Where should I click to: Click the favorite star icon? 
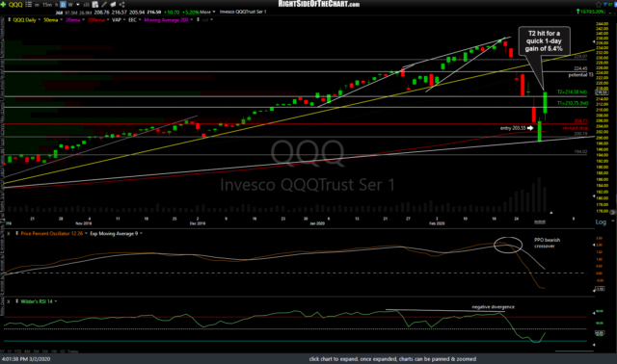pyautogui.click(x=599, y=4)
